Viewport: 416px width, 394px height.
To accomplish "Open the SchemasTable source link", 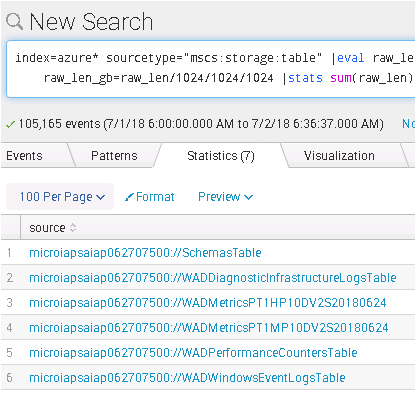I will 145,253.
